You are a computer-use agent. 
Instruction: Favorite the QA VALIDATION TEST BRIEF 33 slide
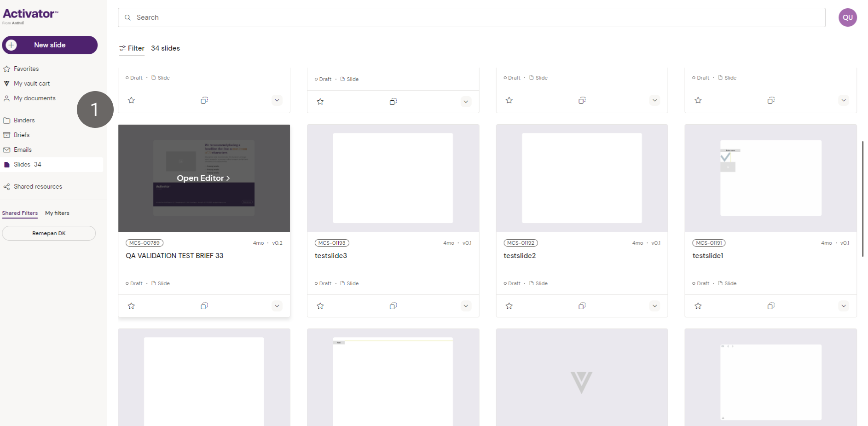click(131, 306)
